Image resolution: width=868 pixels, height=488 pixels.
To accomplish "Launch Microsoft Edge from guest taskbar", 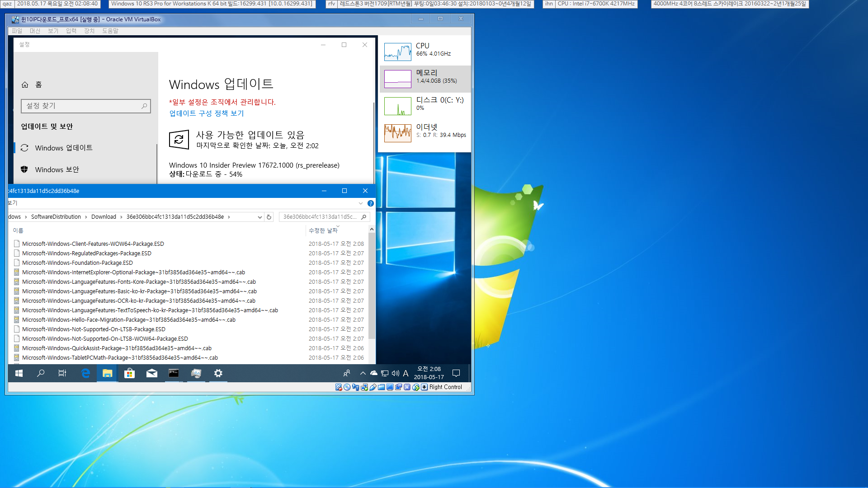I will click(x=85, y=373).
